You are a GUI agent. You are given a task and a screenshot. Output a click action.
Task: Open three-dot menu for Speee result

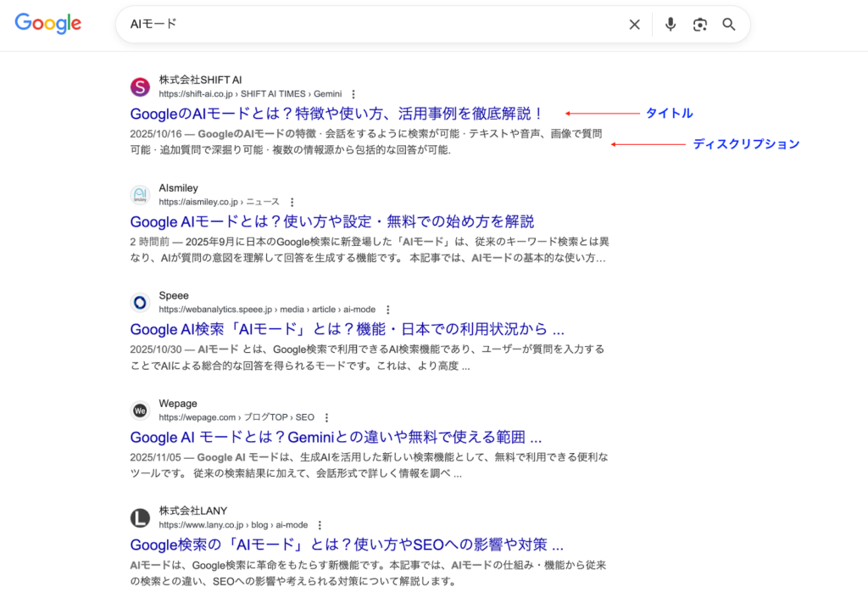click(x=388, y=310)
